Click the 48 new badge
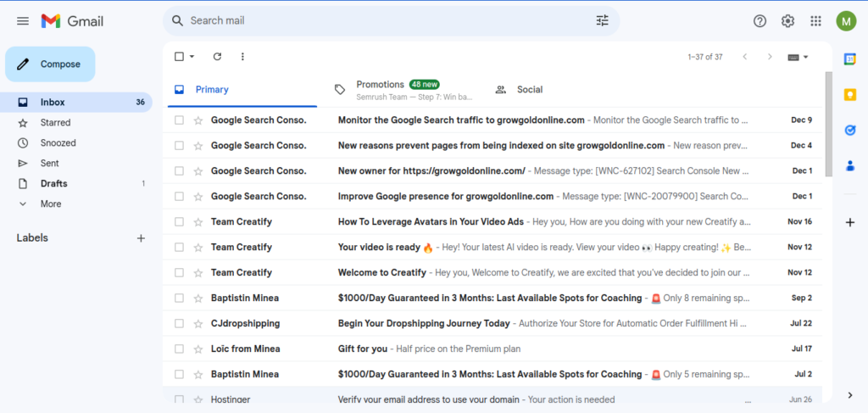Image resolution: width=868 pixels, height=413 pixels. [425, 84]
